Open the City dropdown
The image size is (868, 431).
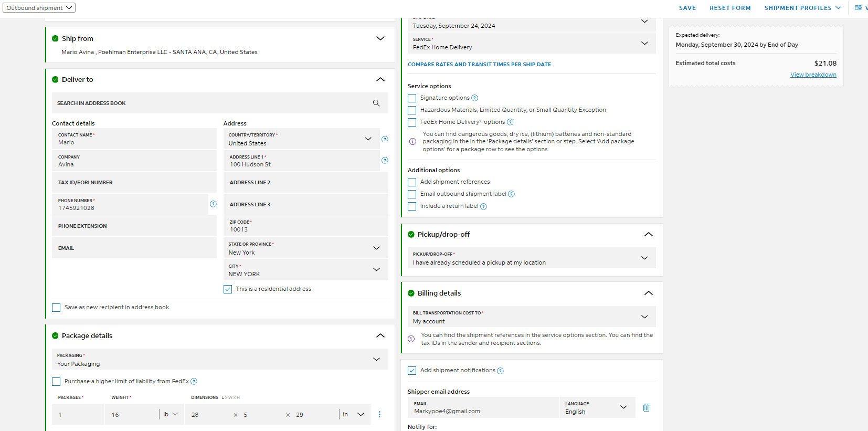coord(306,270)
